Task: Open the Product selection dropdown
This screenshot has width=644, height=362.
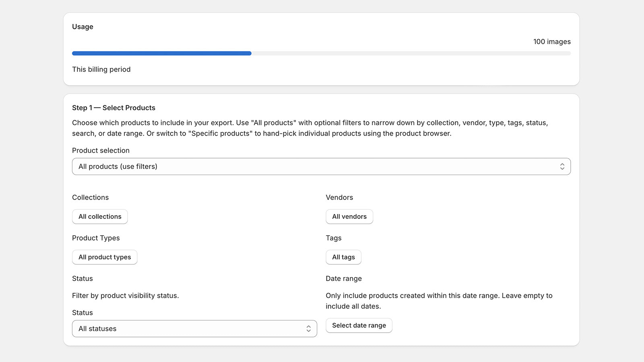Action: tap(321, 167)
